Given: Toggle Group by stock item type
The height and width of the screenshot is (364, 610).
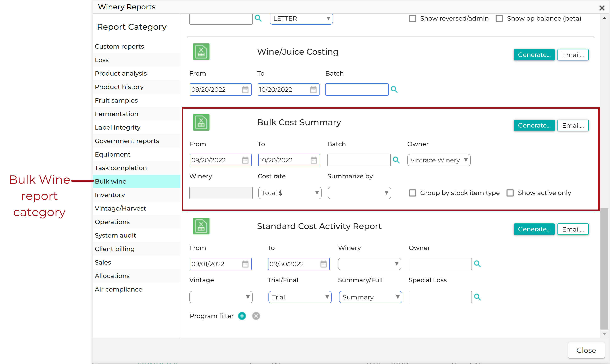Looking at the screenshot, I should pyautogui.click(x=412, y=193).
